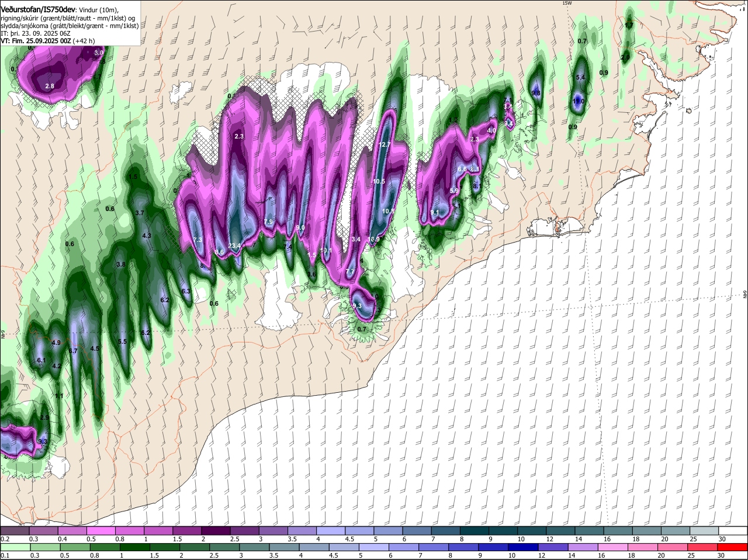The image size is (748, 560).
Task: Click the map value 5.5
Action: click(122, 341)
